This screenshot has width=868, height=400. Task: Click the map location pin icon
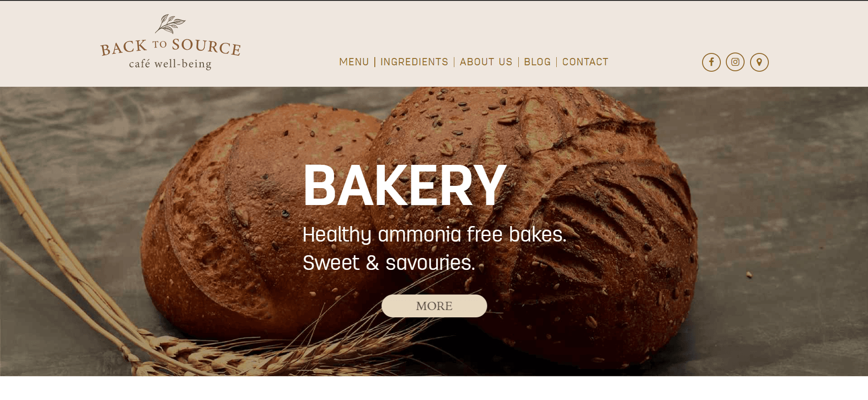coord(759,62)
